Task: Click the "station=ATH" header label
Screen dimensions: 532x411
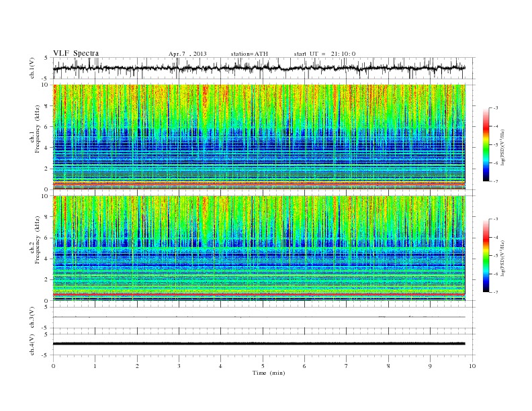Action: click(249, 54)
